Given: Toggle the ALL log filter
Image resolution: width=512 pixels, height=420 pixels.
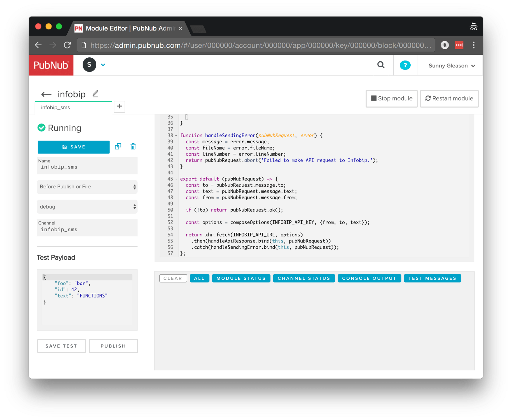Looking at the screenshot, I should (199, 278).
